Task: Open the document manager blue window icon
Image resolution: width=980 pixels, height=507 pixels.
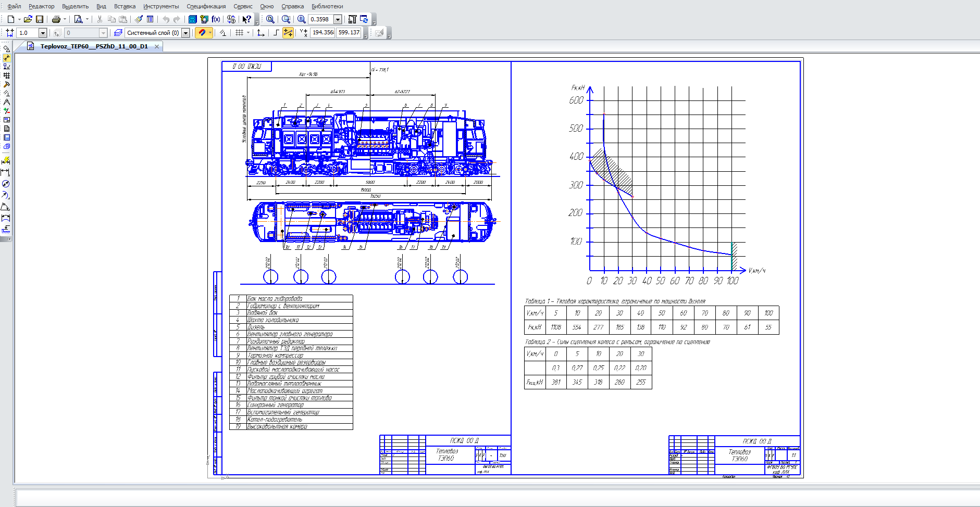Action: point(192,19)
